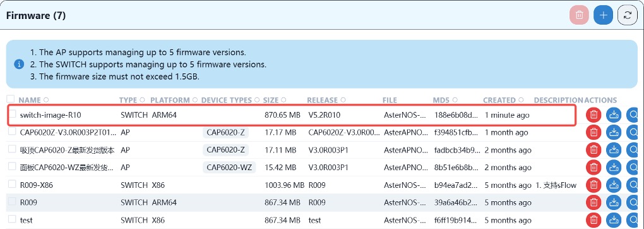
Task: Download the R009-X86 firmware
Action: (614, 185)
